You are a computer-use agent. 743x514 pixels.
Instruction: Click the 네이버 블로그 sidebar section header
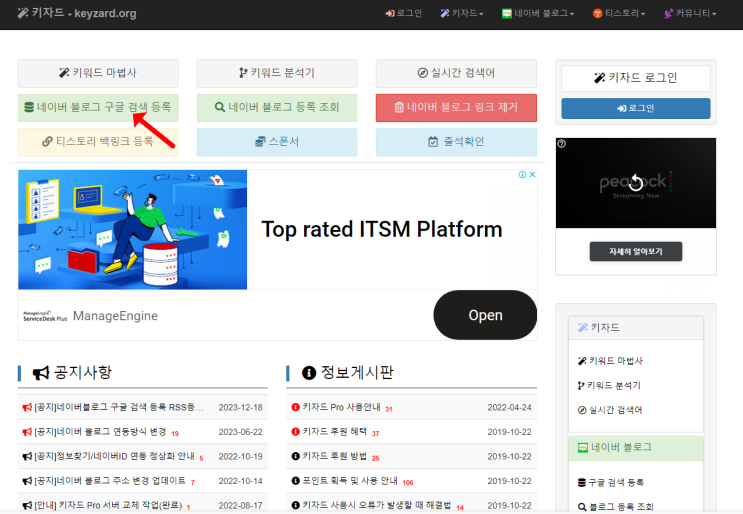636,448
